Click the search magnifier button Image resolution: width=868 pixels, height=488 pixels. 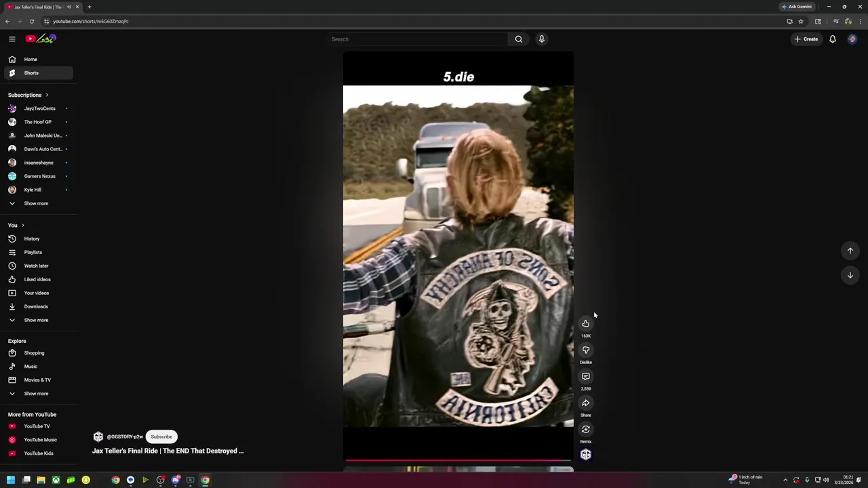click(x=519, y=39)
